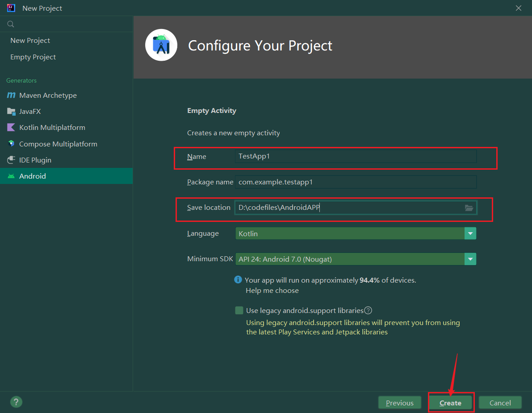The image size is (532, 413).
Task: Click the search magnifier icon in sidebar
Action: pos(11,24)
